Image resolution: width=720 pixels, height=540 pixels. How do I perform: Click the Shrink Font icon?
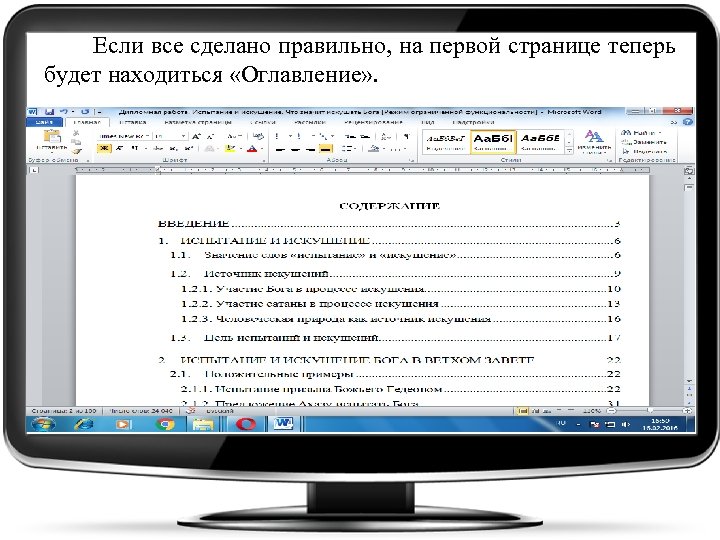[210, 136]
